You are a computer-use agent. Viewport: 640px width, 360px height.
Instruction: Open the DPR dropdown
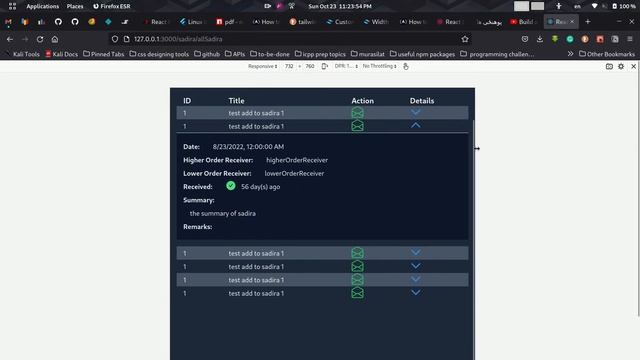pyautogui.click(x=346, y=66)
